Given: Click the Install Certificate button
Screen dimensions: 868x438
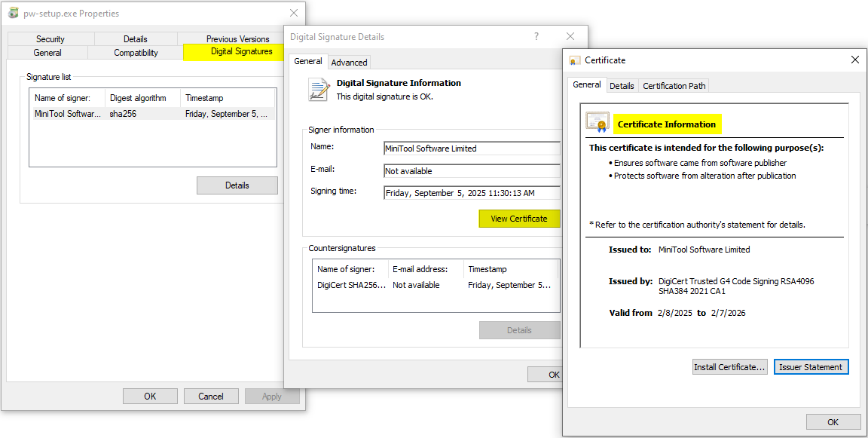Looking at the screenshot, I should (729, 366).
